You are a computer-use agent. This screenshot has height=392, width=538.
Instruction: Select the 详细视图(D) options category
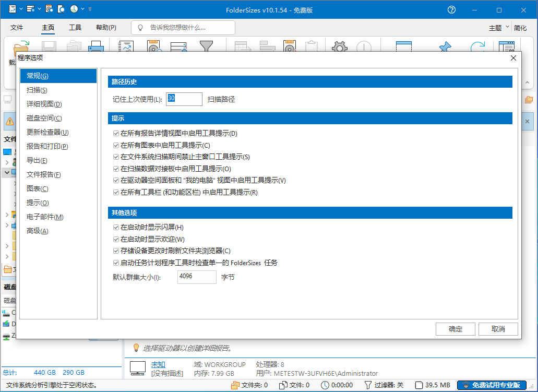pyautogui.click(x=58, y=104)
